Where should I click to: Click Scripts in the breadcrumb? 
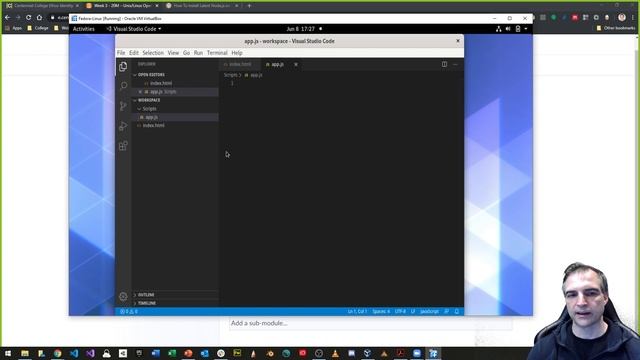coord(231,75)
